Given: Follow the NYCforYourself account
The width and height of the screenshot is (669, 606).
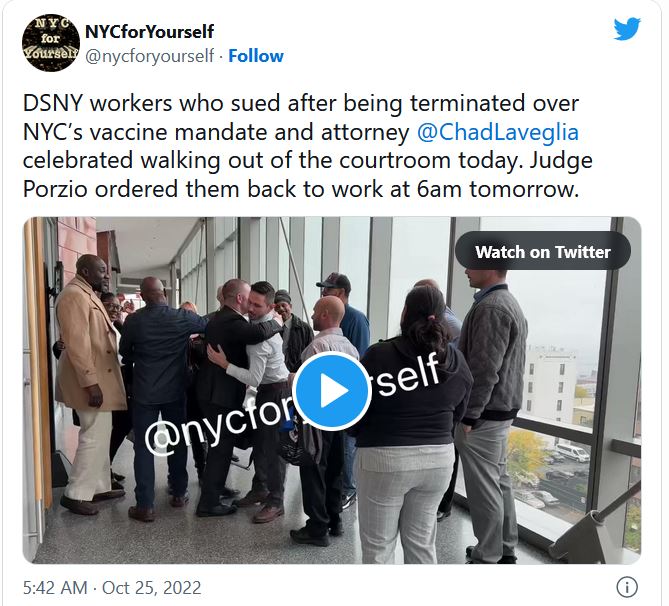Looking at the screenshot, I should [x=256, y=56].
